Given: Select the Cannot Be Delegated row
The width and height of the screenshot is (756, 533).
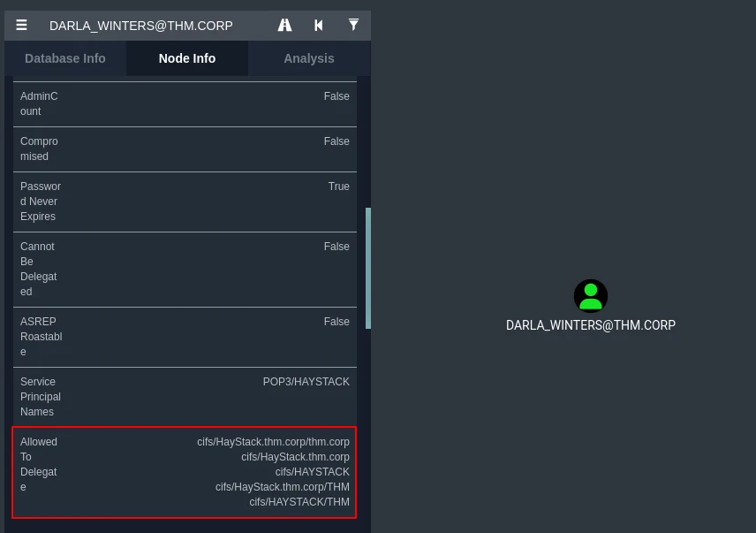Looking at the screenshot, I should [x=185, y=269].
